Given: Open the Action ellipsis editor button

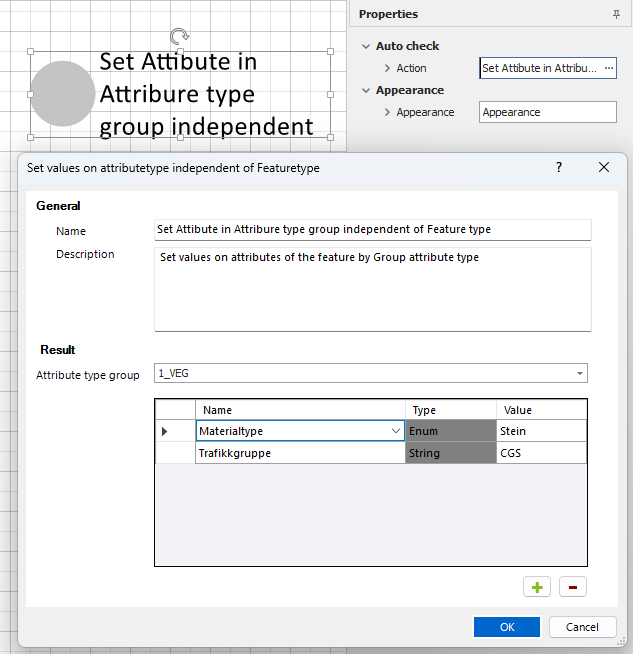Looking at the screenshot, I should [x=609, y=68].
